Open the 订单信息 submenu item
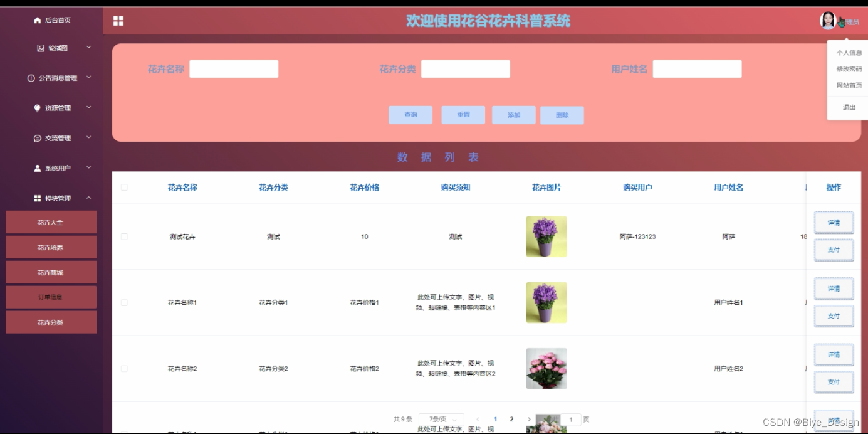Screen dimensions: 868x434 click(51, 297)
